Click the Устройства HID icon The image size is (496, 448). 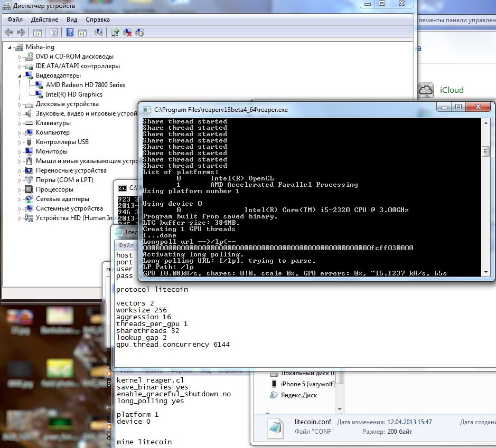(29, 218)
